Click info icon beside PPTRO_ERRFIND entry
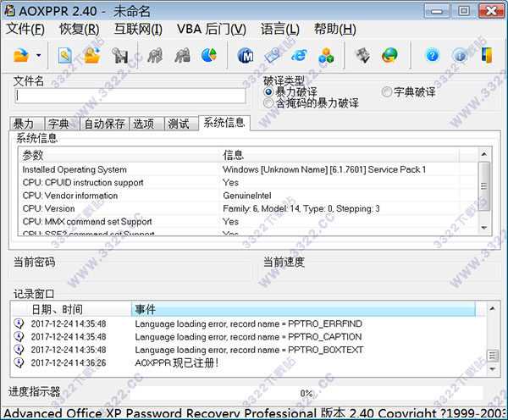508x420 pixels. tap(19, 323)
